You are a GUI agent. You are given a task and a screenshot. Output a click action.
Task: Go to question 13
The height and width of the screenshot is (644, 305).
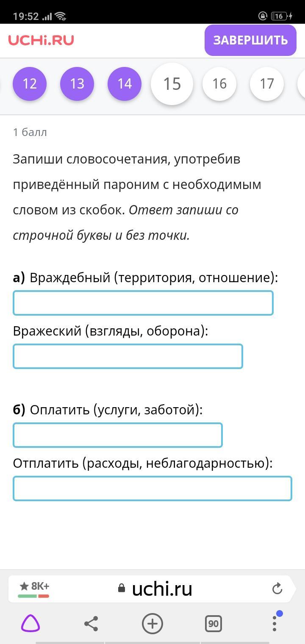click(77, 84)
